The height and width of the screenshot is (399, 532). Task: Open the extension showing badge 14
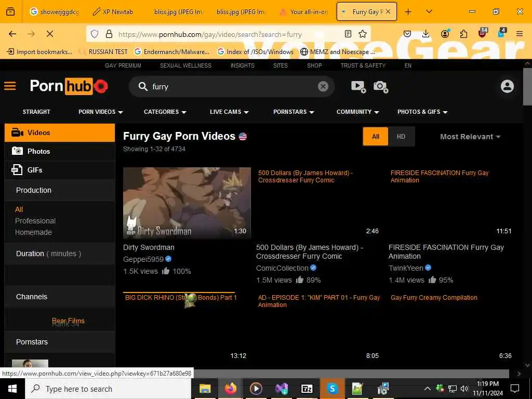[483, 33]
